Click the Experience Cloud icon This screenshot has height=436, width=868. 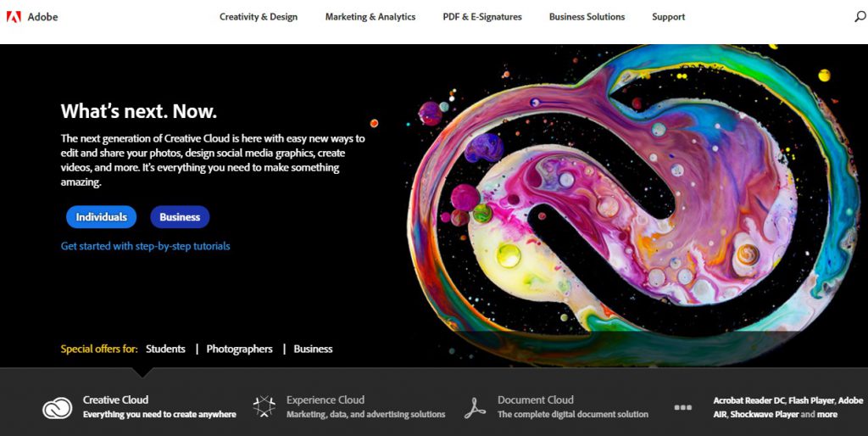(264, 406)
